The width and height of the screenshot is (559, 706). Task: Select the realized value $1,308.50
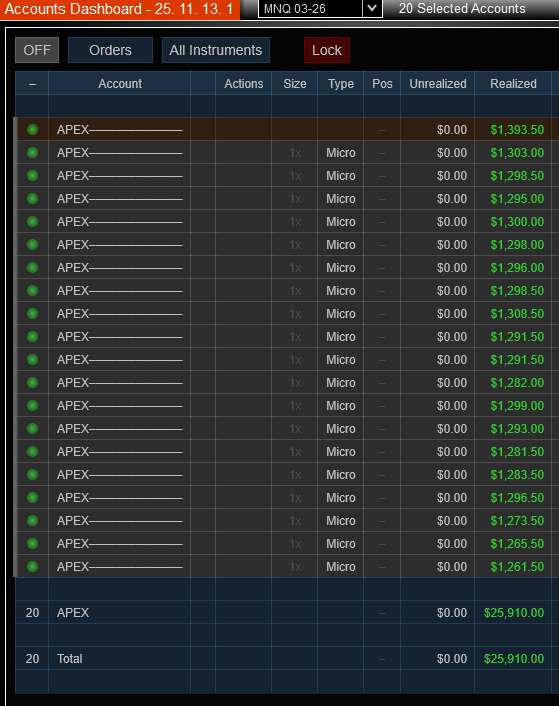517,313
